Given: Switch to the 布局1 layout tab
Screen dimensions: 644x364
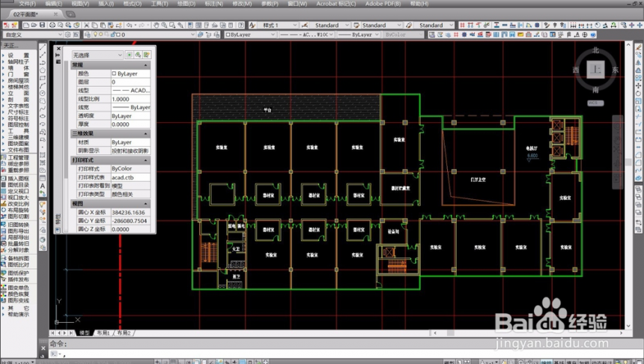Looking at the screenshot, I should click(103, 333).
